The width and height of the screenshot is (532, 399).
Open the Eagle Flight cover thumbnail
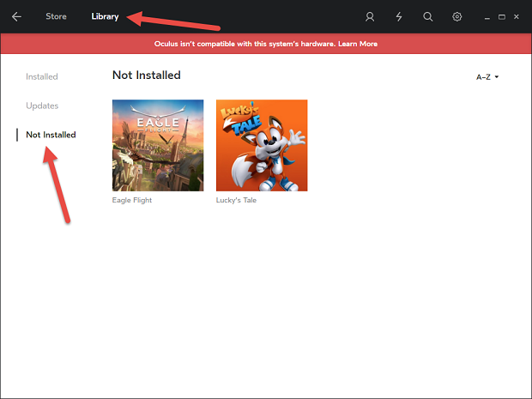pyautogui.click(x=158, y=145)
